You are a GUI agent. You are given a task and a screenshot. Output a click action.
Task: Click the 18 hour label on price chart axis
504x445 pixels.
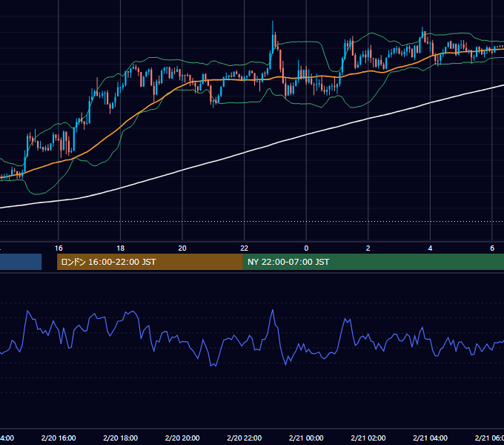tap(121, 248)
